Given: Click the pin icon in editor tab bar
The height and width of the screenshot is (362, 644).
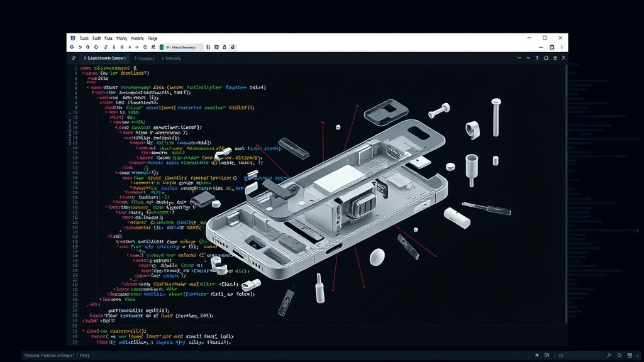Looking at the screenshot, I should pyautogui.click(x=555, y=58).
